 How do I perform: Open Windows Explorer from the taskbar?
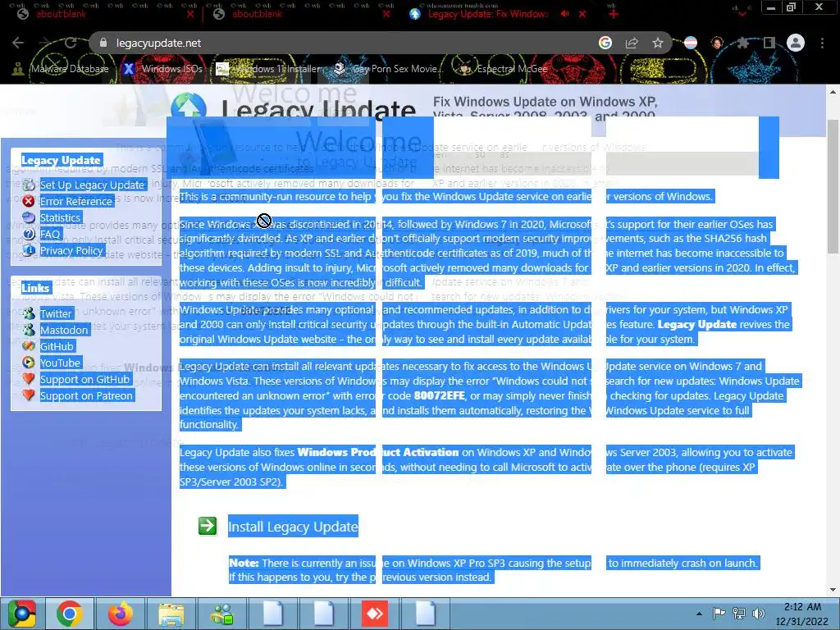click(x=171, y=614)
